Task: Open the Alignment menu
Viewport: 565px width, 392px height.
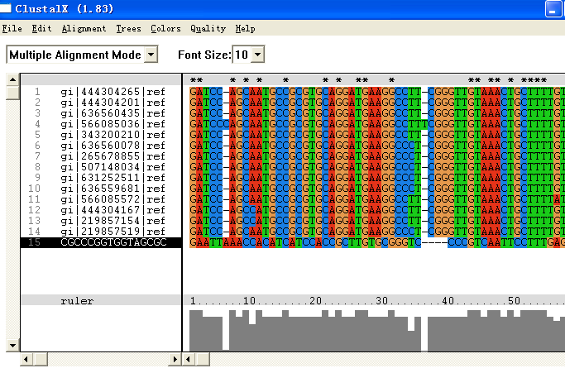Action: (x=84, y=28)
